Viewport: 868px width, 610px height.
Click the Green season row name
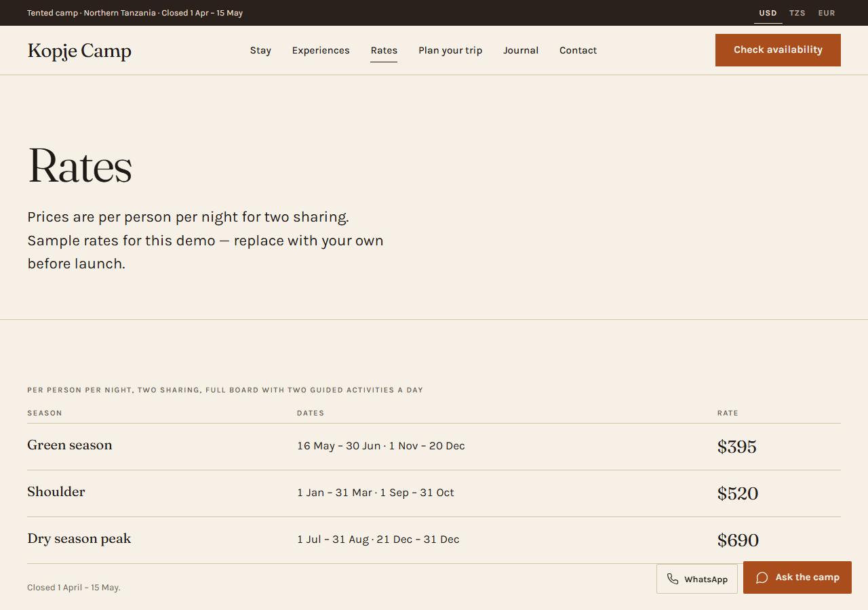coord(70,445)
